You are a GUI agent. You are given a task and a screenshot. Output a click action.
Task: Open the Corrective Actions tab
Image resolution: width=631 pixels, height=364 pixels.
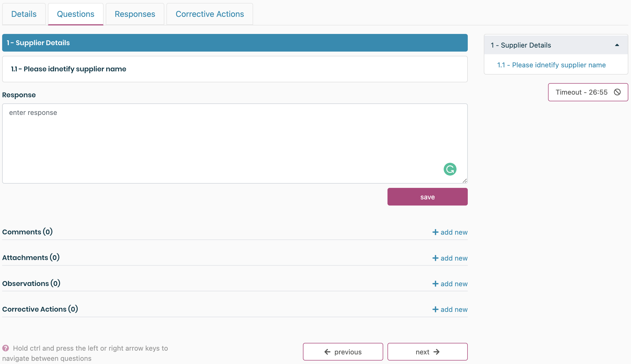210,14
